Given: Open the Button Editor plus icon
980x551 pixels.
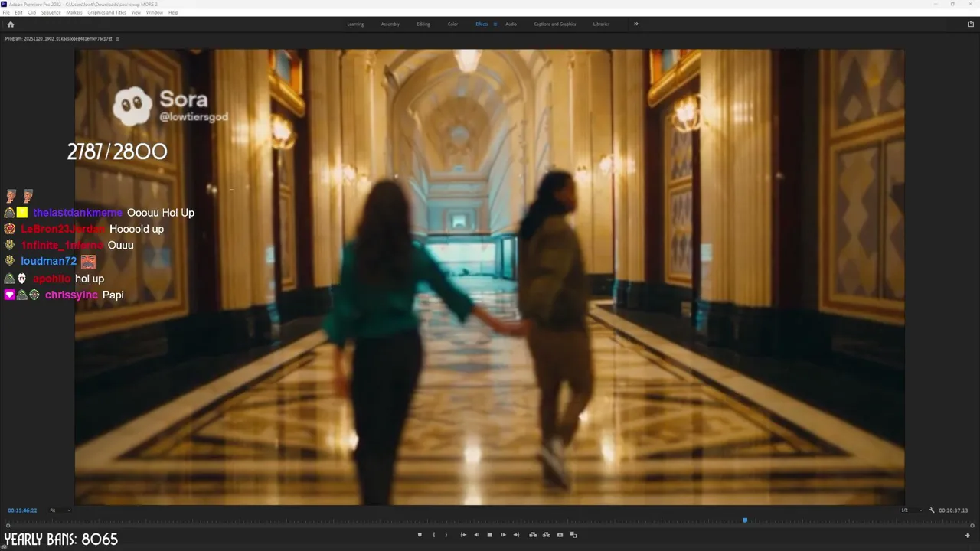Looking at the screenshot, I should tap(967, 536).
